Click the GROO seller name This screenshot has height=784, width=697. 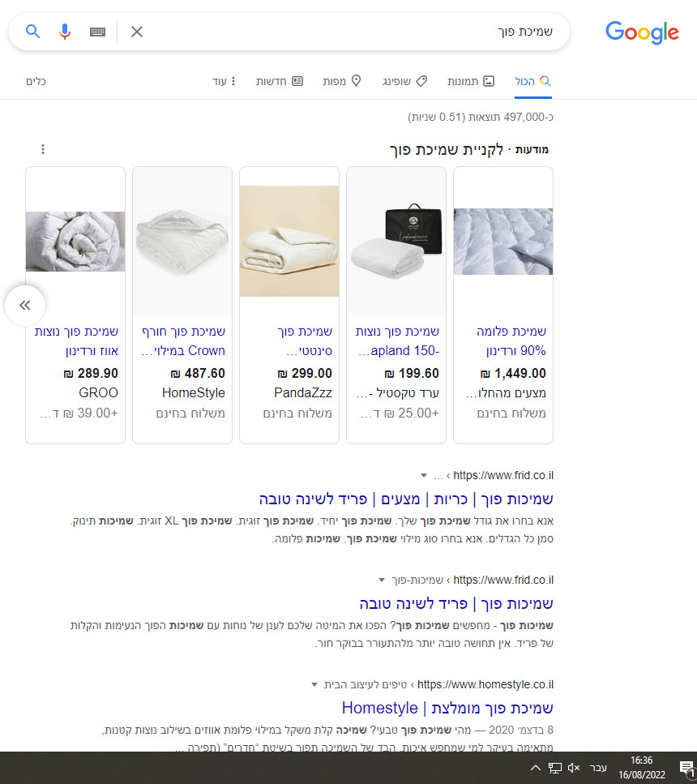pyautogui.click(x=99, y=393)
